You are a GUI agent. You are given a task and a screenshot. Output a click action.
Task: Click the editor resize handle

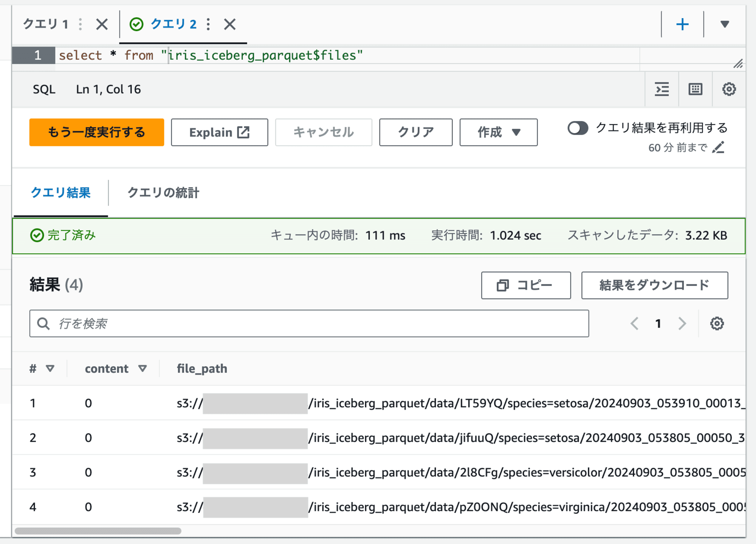click(x=738, y=64)
